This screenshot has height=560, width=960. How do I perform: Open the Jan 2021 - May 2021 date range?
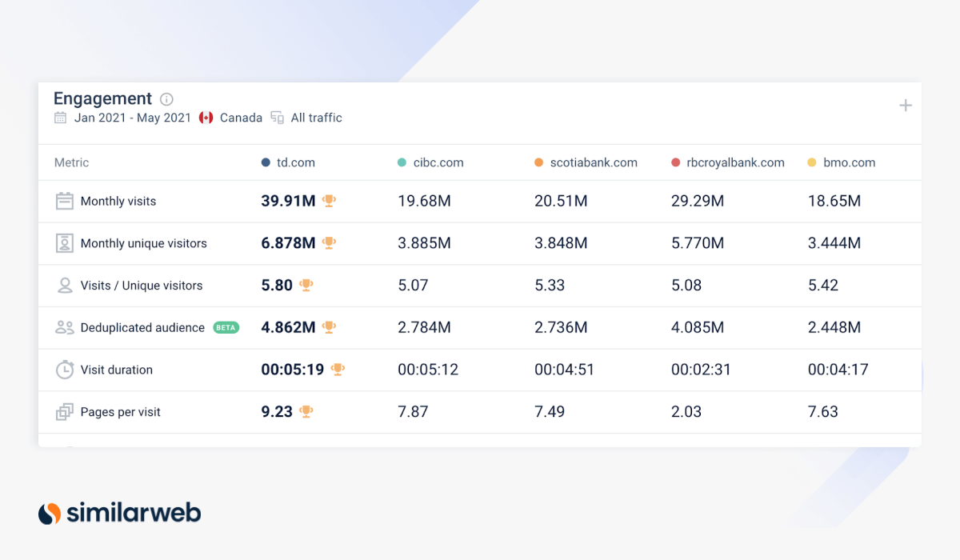133,118
